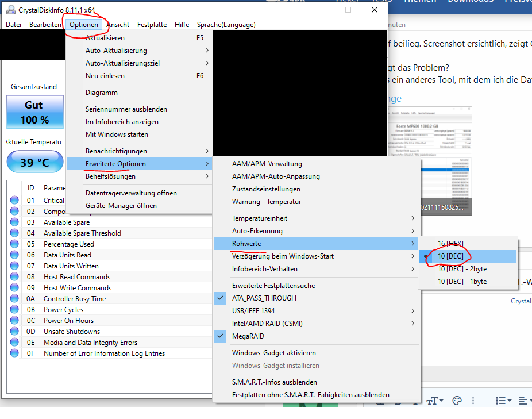Click the Gut 100 % health status button
This screenshot has width=532, height=419.
[35, 112]
